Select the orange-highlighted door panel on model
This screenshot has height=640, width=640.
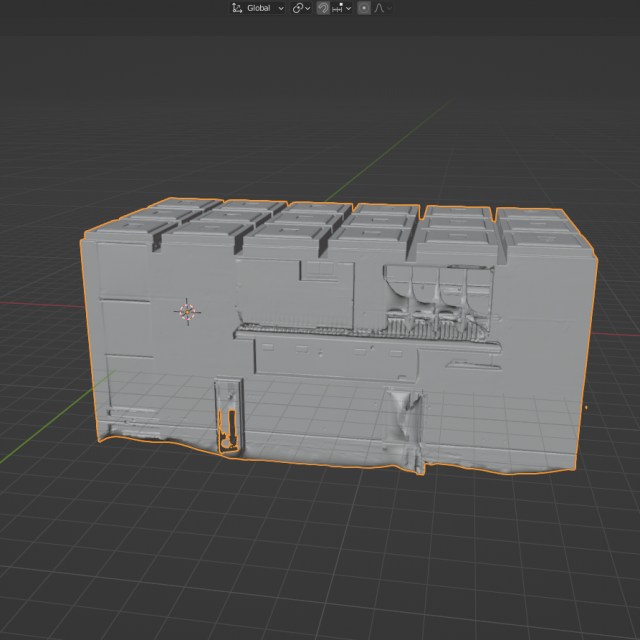click(228, 426)
